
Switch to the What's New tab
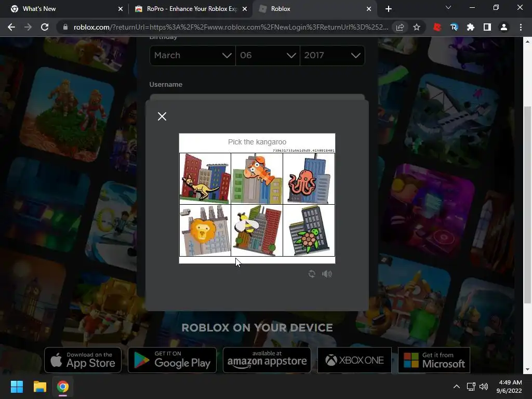click(x=64, y=9)
